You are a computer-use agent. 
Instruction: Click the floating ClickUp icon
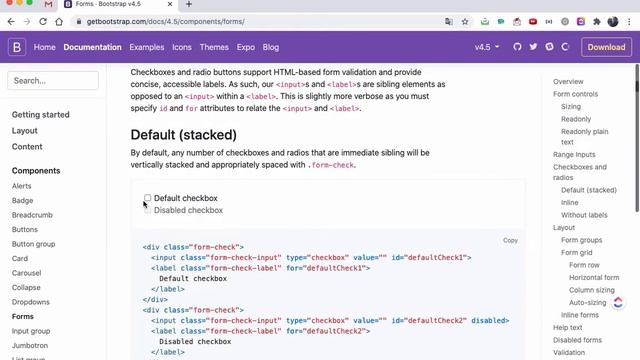(x=618, y=302)
